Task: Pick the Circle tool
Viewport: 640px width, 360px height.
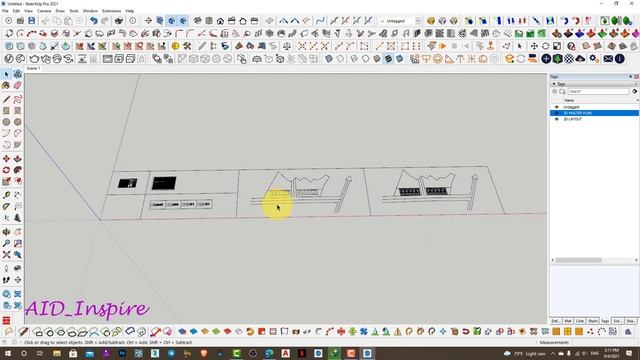Action: (6, 122)
